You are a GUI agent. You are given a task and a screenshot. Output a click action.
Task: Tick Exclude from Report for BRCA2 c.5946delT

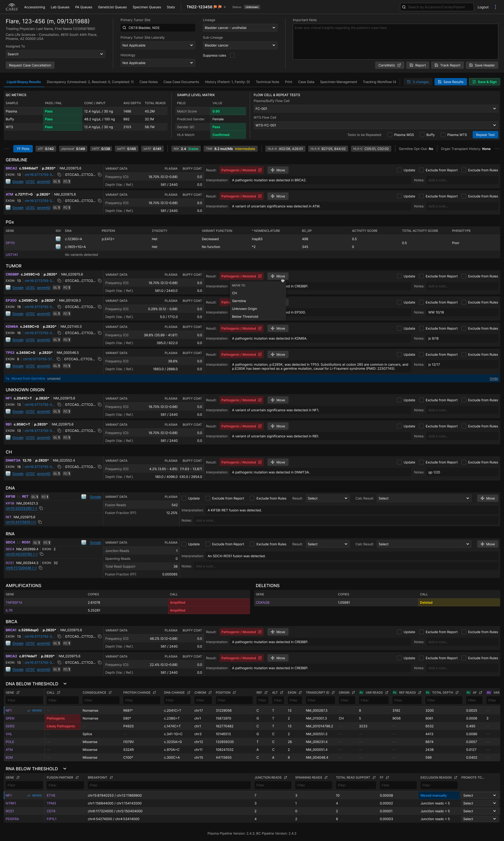coord(421,170)
